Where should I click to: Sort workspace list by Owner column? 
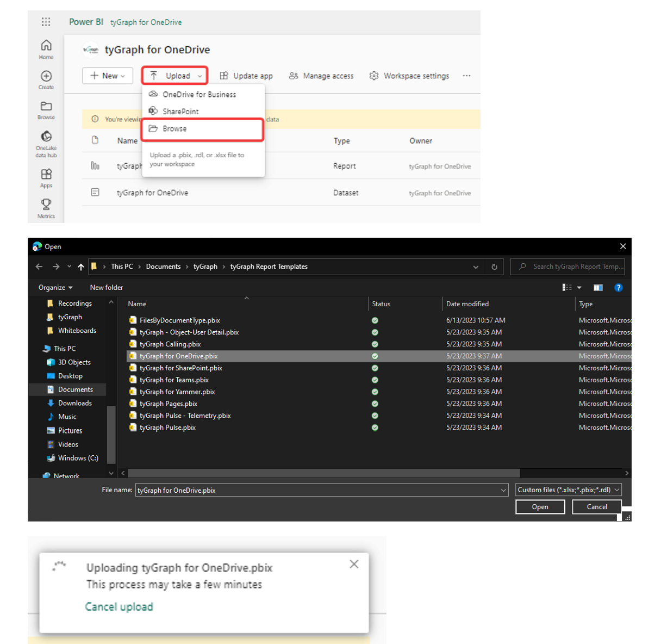pyautogui.click(x=421, y=141)
